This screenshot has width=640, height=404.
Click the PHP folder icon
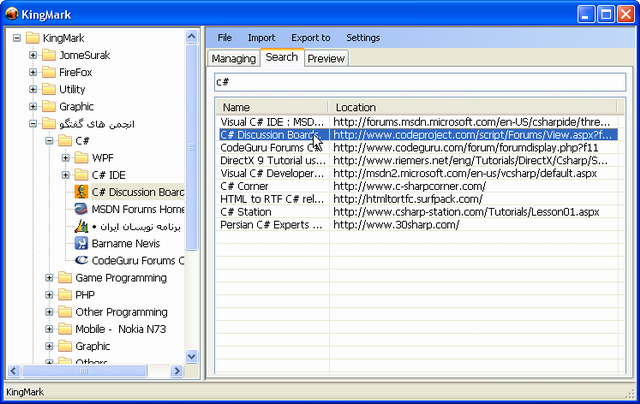click(65, 295)
